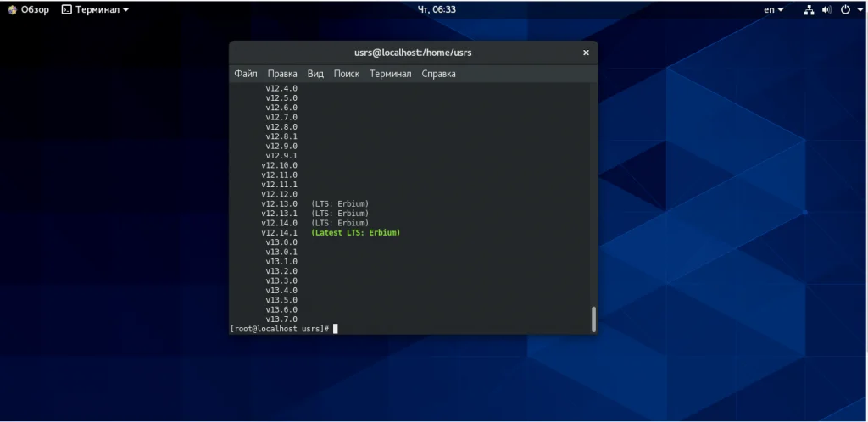
Task: Open the Справка menu
Action: pyautogui.click(x=438, y=74)
